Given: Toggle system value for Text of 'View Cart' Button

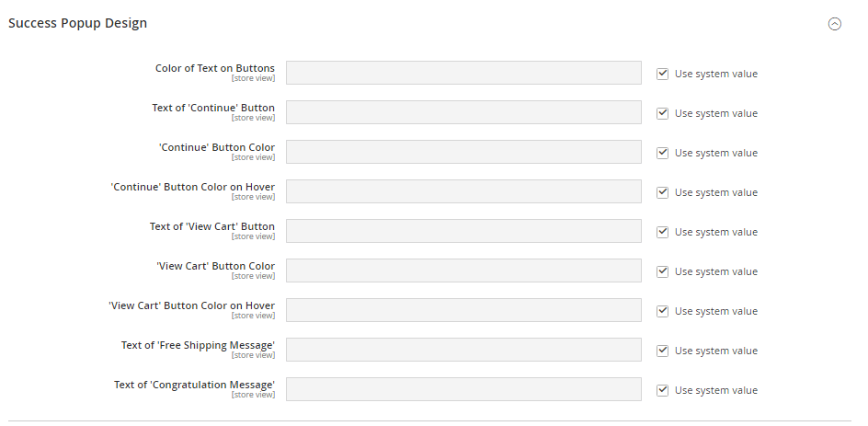Looking at the screenshot, I should [662, 232].
